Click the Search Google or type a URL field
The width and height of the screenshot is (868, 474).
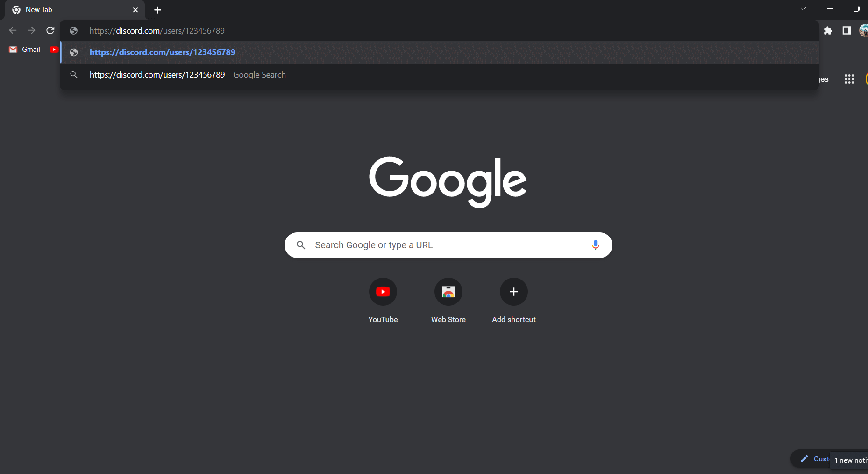click(x=448, y=245)
